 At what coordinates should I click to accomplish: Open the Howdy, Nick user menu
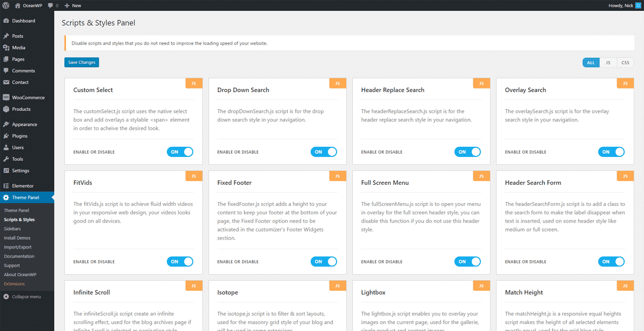pos(624,5)
